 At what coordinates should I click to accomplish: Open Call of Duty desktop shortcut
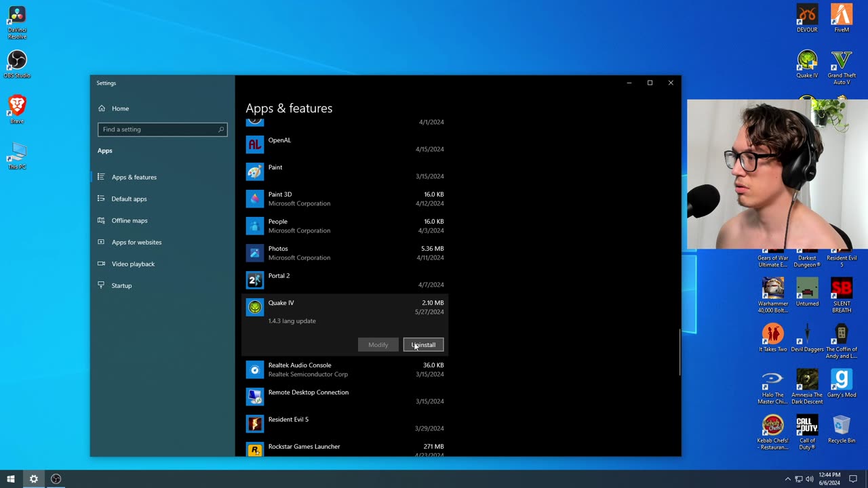(x=807, y=432)
